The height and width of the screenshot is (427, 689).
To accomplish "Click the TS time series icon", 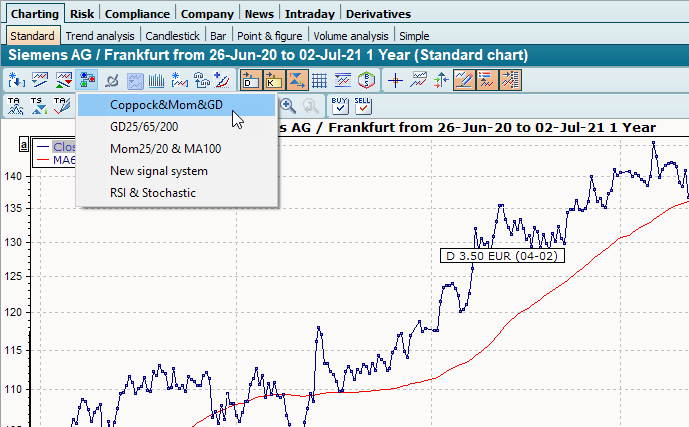I will (x=38, y=105).
